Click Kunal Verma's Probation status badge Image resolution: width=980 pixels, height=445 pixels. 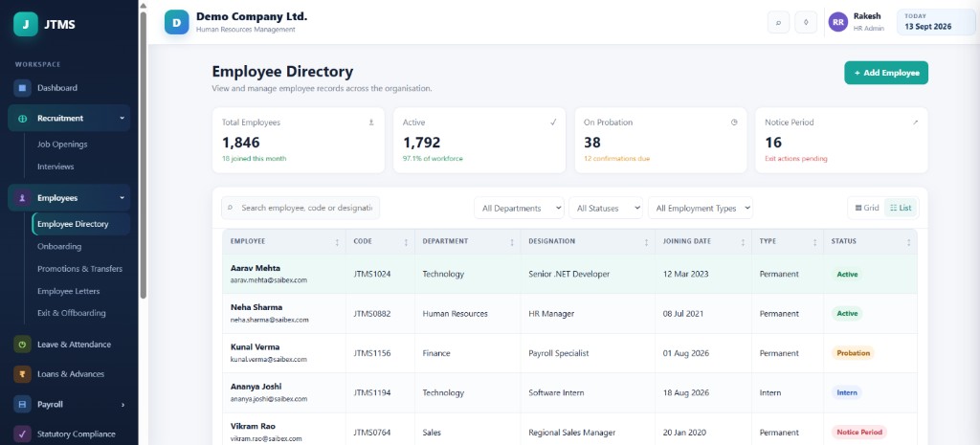click(853, 353)
